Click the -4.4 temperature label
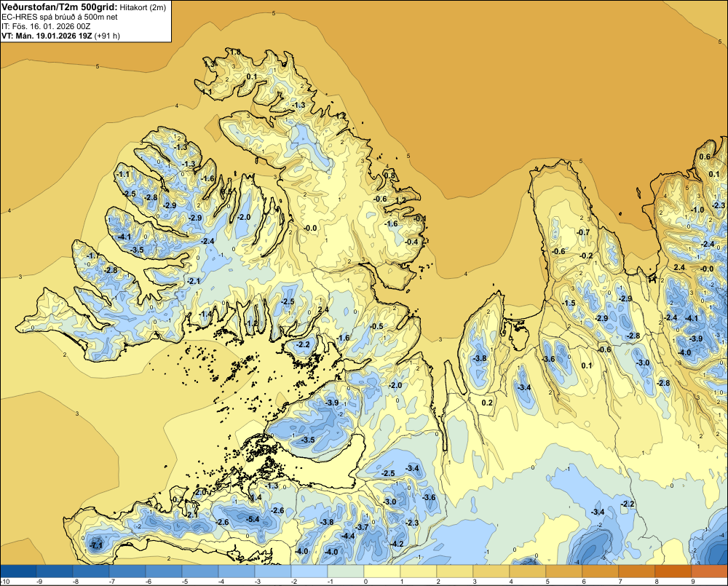This screenshot has width=728, height=586. [348, 536]
